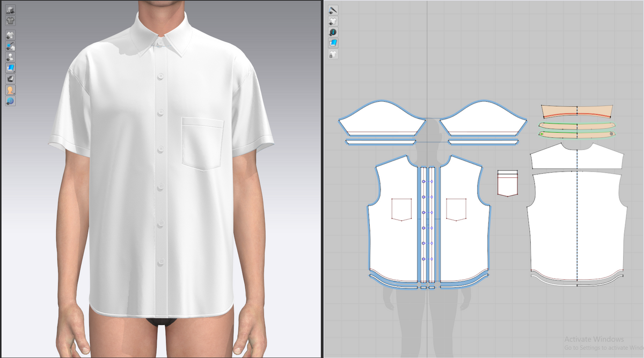Screen dimensions: 644x358
Task: Click the 2D texture surface blue fabric icon
Action: (x=333, y=43)
